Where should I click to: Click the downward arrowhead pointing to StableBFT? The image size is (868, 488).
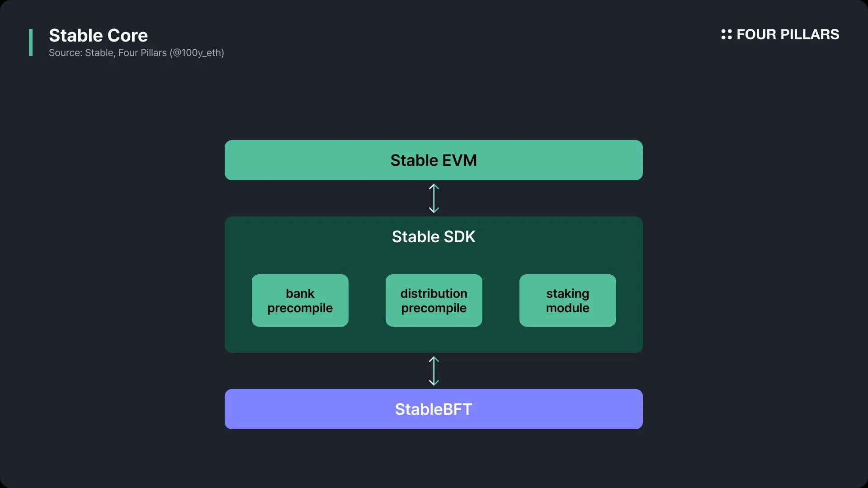click(x=434, y=383)
